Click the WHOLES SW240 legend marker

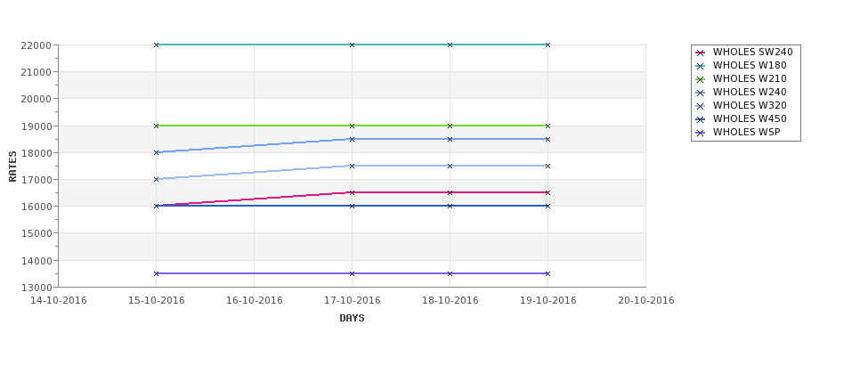701,53
